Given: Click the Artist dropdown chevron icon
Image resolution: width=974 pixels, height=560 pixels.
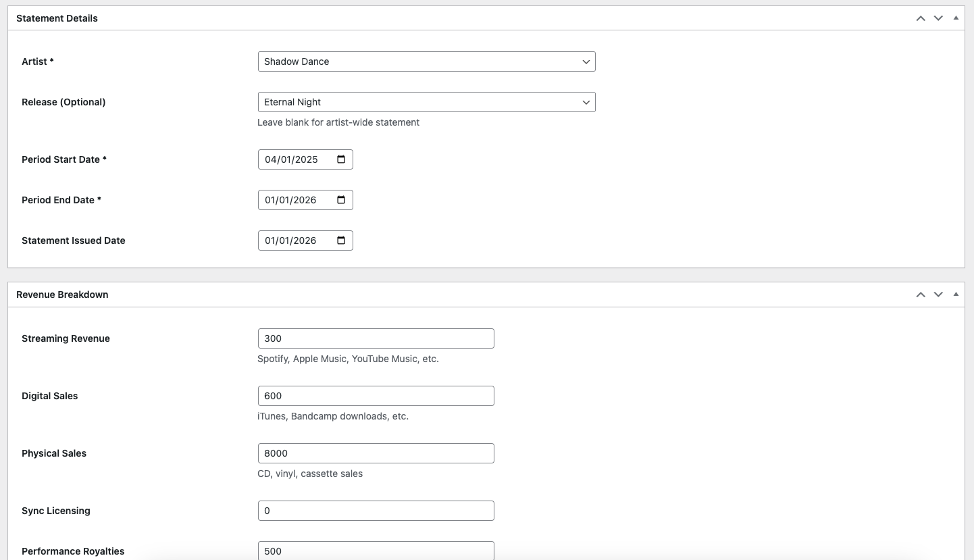Looking at the screenshot, I should (585, 61).
